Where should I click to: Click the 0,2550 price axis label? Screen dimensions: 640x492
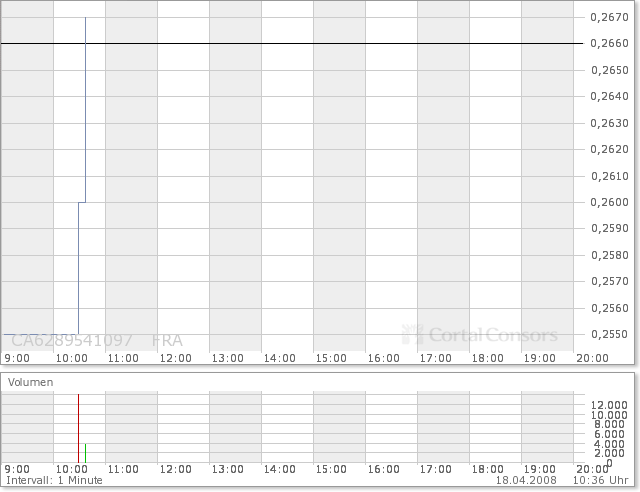point(606,334)
